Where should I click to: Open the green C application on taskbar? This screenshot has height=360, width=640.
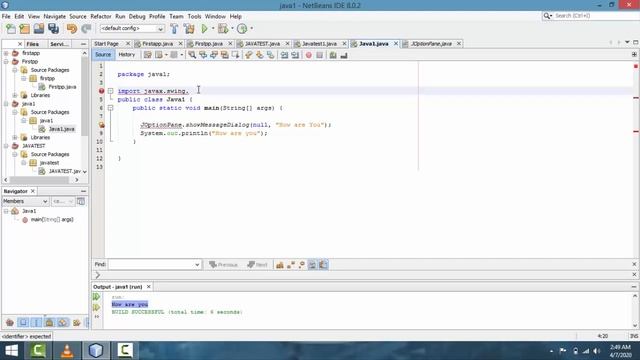coord(38,351)
